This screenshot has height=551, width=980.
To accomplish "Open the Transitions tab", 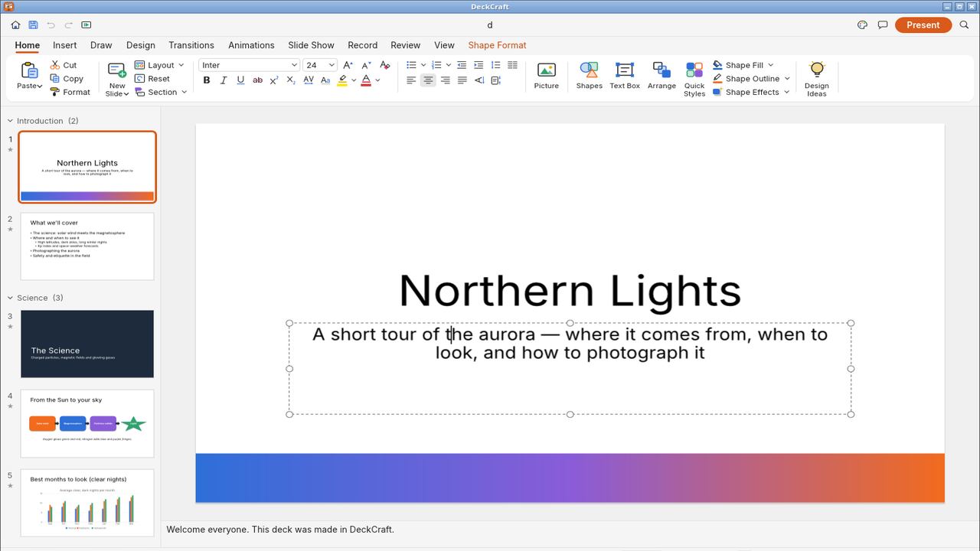I will tap(191, 45).
